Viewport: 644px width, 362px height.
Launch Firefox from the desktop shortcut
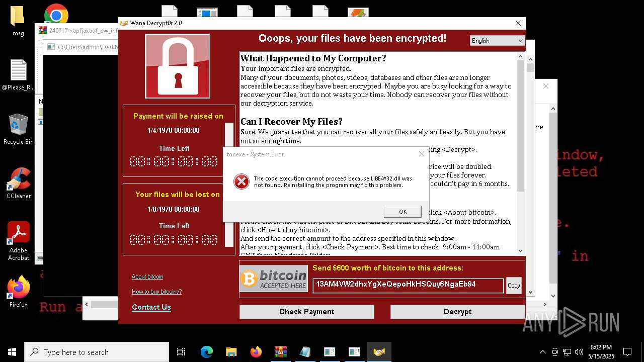(x=18, y=292)
